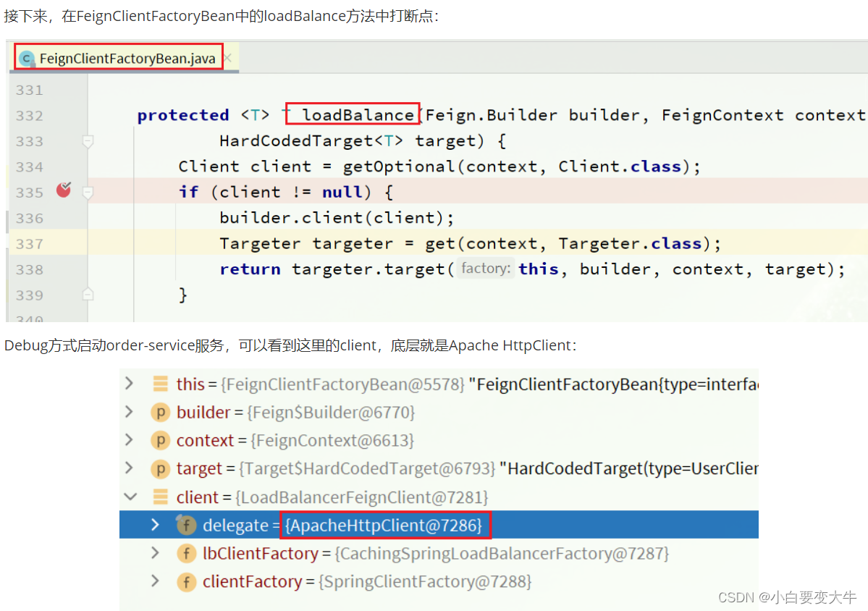Click 'return' keyword on line 338

pos(250,269)
